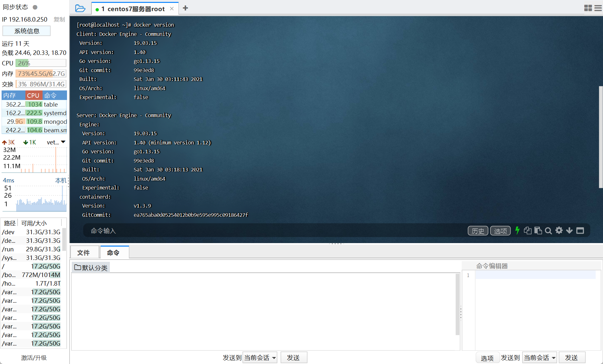Click the paste icon in terminal toolbar
The height and width of the screenshot is (364, 603).
coord(538,230)
